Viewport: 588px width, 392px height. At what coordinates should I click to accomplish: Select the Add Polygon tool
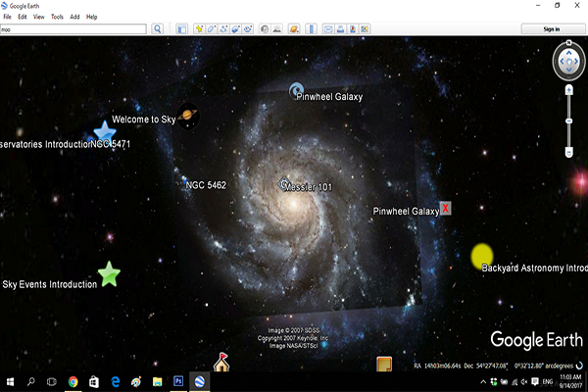pyautogui.click(x=211, y=28)
